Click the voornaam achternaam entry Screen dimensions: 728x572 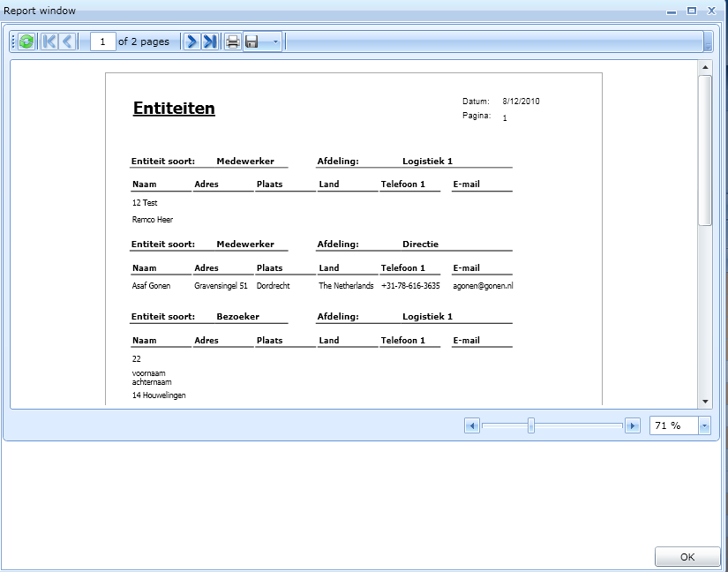(x=152, y=378)
